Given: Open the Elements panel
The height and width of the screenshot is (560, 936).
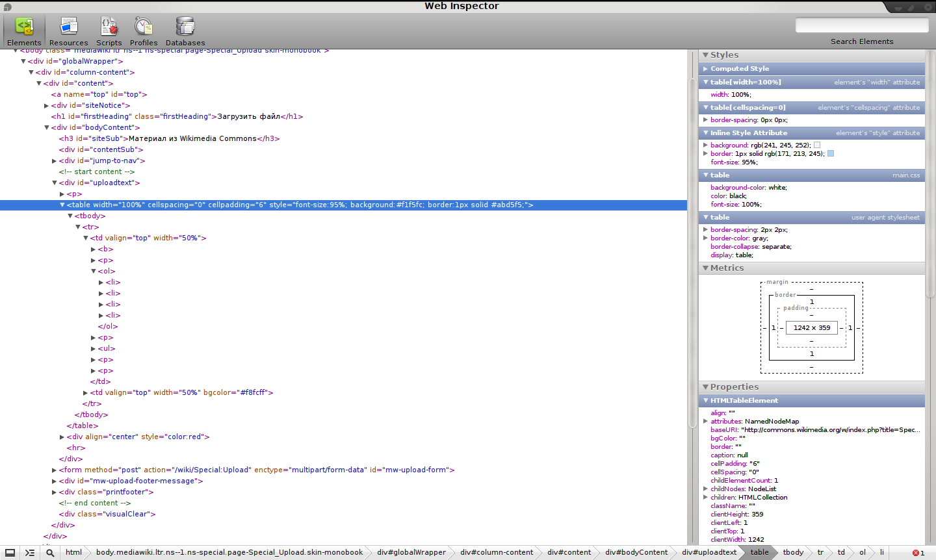Looking at the screenshot, I should pos(24,31).
